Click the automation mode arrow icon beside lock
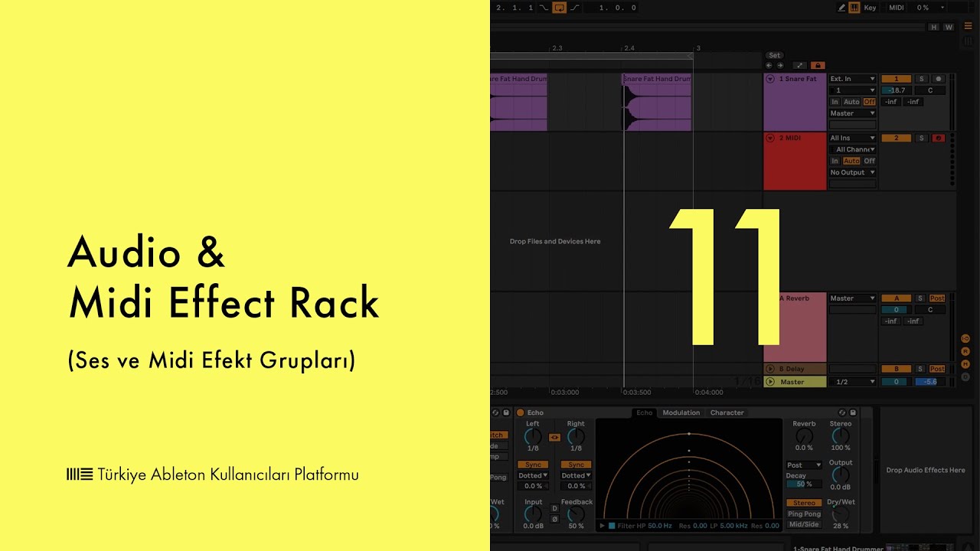980x551 pixels. [x=799, y=66]
